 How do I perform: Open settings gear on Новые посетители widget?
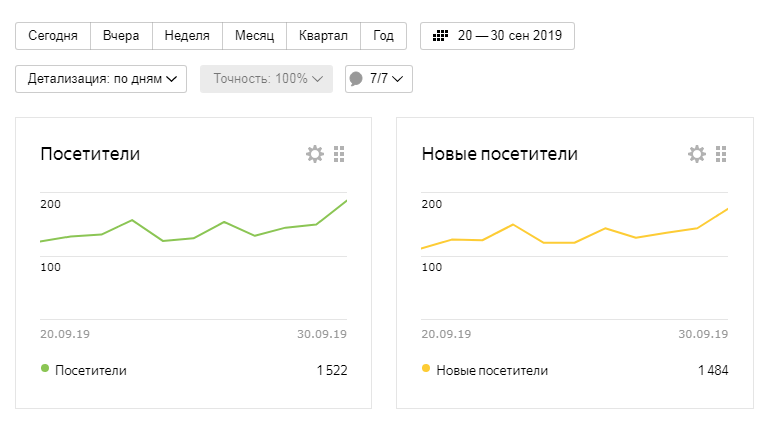(x=697, y=154)
